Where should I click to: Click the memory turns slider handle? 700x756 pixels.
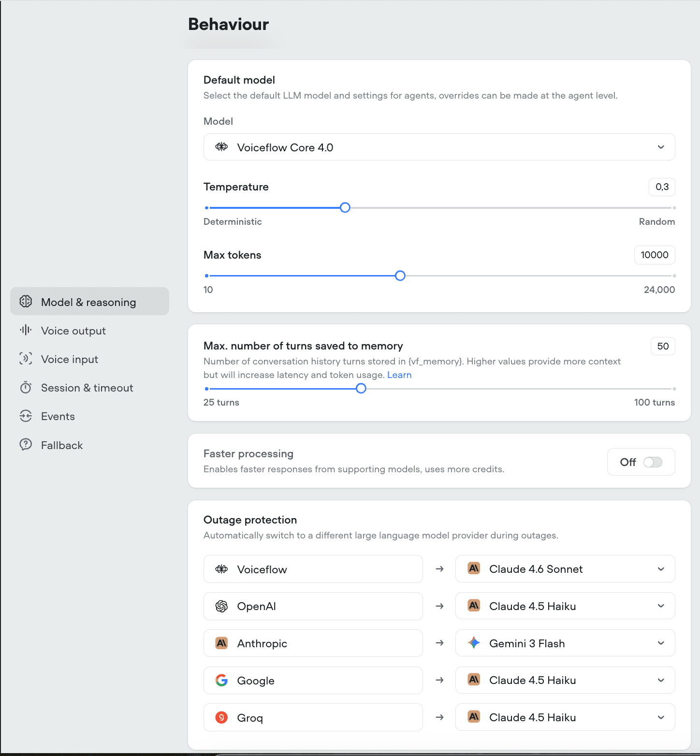pyautogui.click(x=361, y=389)
